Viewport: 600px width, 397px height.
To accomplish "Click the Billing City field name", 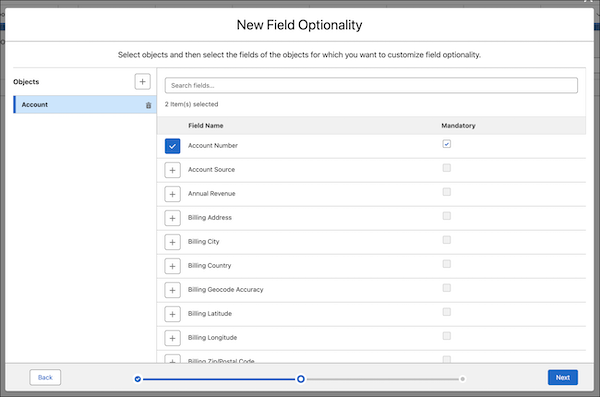I will pos(204,242).
